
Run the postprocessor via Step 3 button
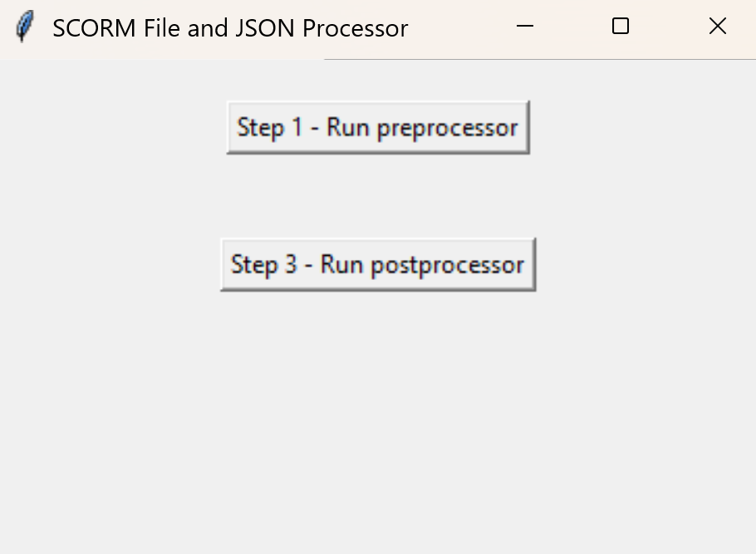click(378, 264)
